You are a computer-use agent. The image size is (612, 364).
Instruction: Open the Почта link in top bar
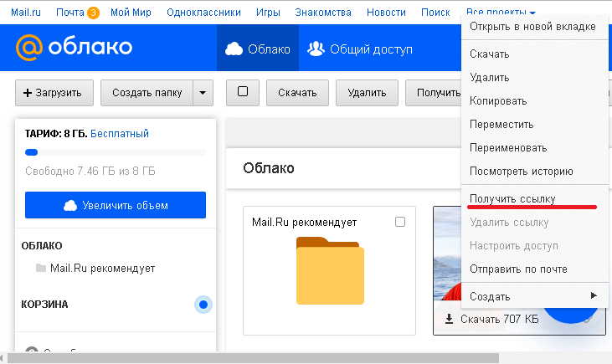[70, 13]
